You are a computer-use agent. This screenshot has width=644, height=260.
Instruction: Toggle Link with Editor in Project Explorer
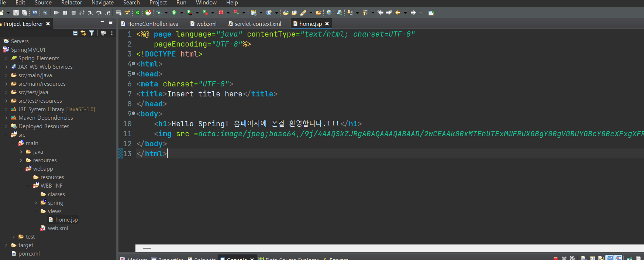coord(83,33)
